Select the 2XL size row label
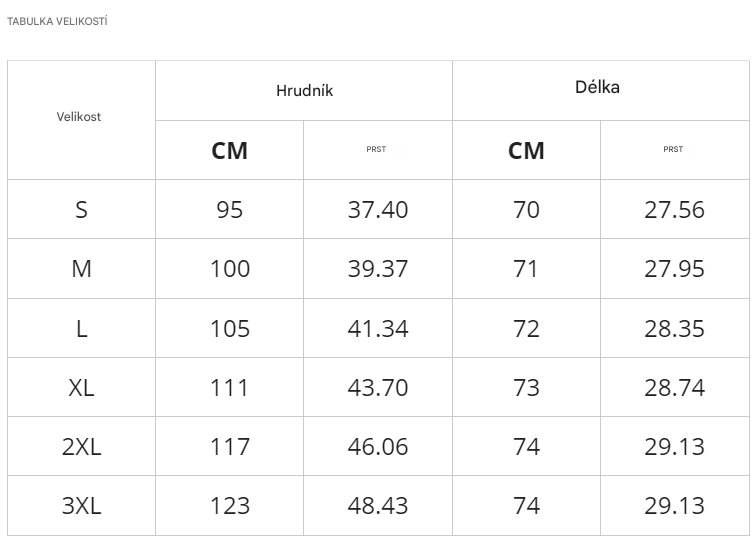Screen dimensions: 753x544 click(x=81, y=447)
